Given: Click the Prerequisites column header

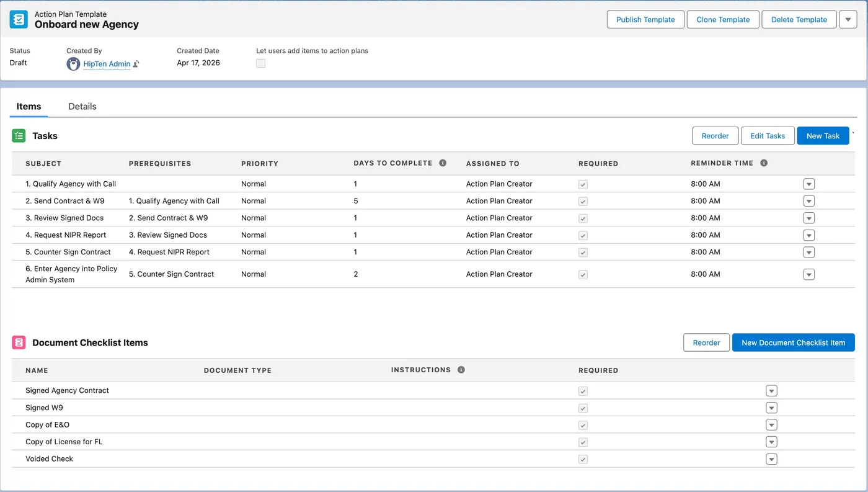Looking at the screenshot, I should tap(160, 164).
